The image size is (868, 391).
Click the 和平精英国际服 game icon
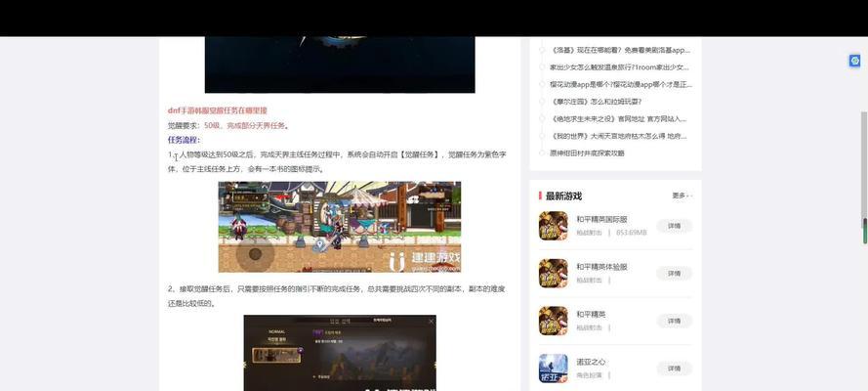pos(553,226)
